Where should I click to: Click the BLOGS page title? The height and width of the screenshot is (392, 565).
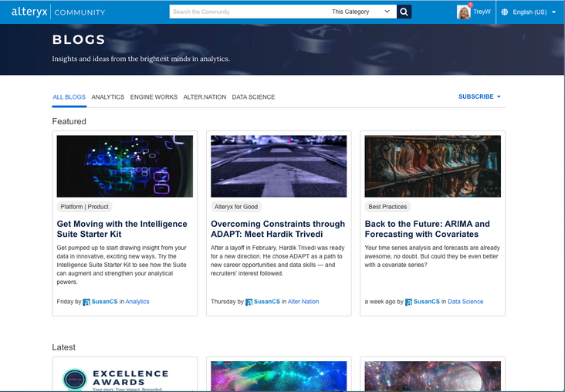79,39
